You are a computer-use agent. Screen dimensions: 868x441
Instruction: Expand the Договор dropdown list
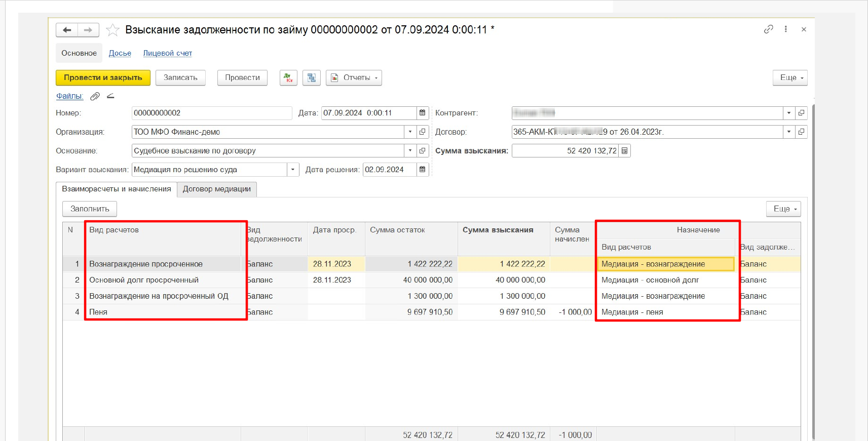789,132
